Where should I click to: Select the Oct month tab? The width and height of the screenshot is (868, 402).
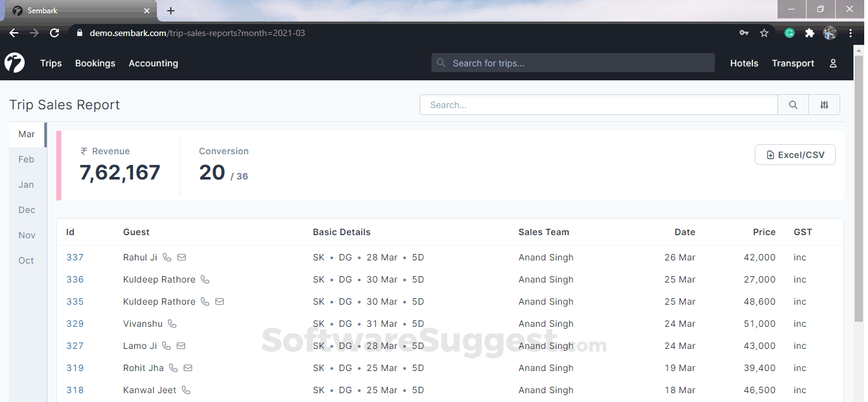click(26, 260)
